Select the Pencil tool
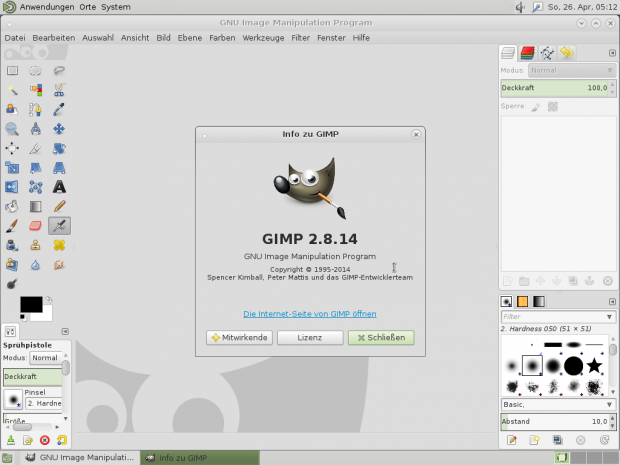 59,206
